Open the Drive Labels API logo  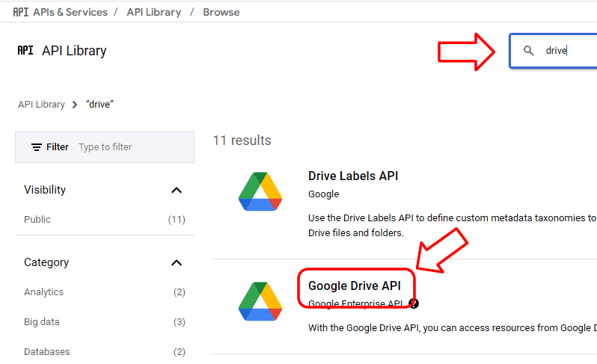click(260, 191)
